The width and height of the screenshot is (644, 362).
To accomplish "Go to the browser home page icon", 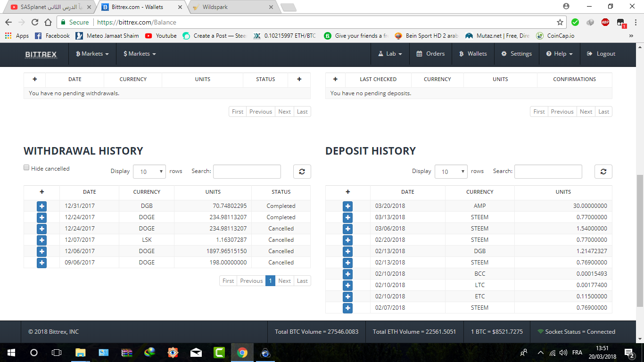I will click(48, 22).
